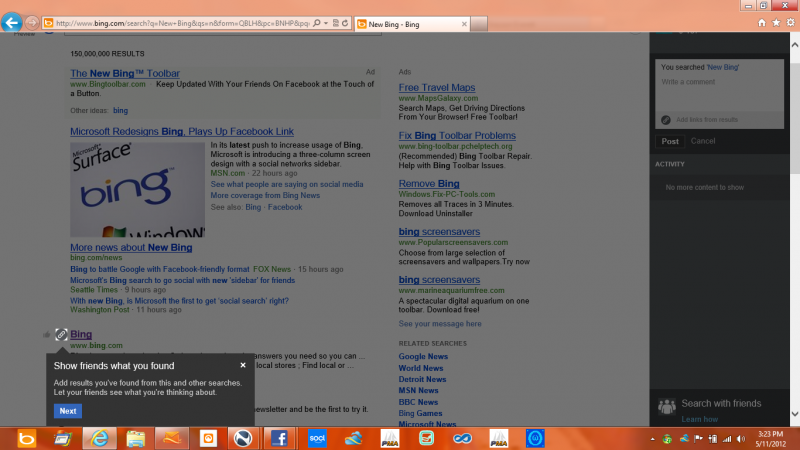The width and height of the screenshot is (800, 450).
Task: Click the 'Add links from results' link icon
Action: (666, 119)
